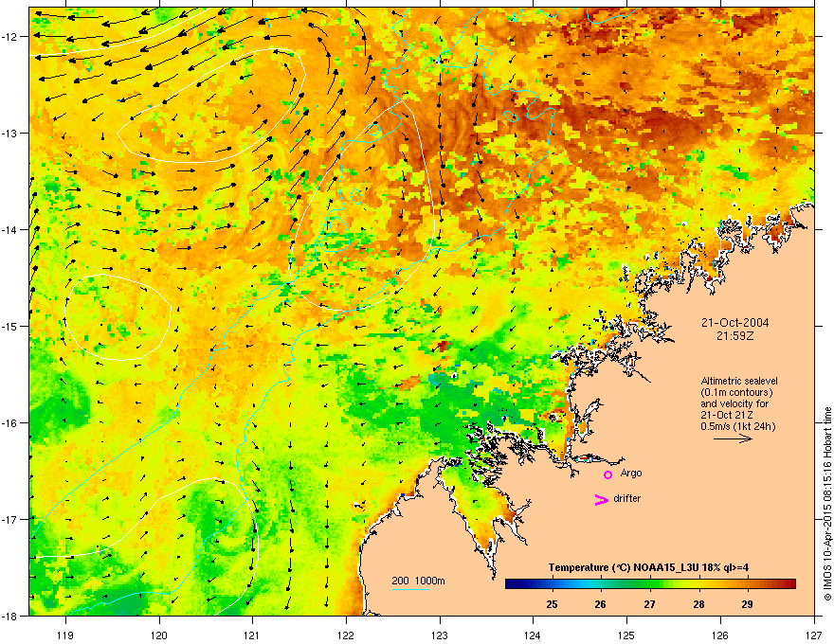Click the latitude axis label -15

[9, 326]
